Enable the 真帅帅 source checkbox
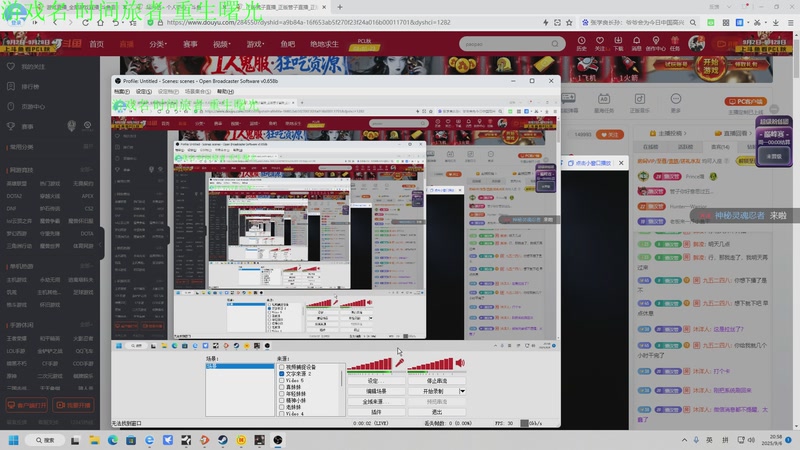This screenshot has width=800, height=450. tap(282, 387)
